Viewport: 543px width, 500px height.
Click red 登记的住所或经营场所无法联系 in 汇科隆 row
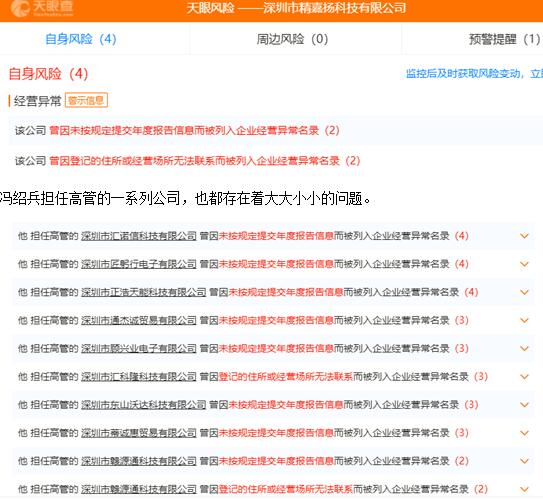pos(286,377)
